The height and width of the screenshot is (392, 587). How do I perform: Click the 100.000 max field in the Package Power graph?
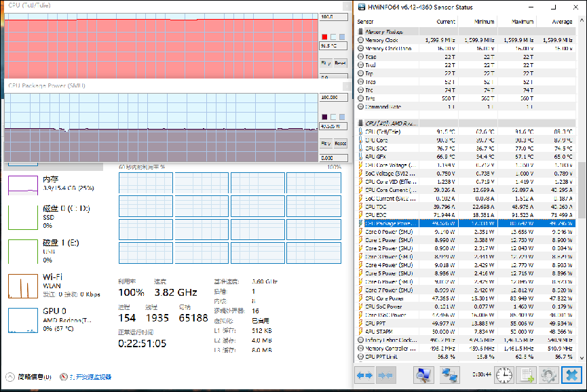point(331,97)
